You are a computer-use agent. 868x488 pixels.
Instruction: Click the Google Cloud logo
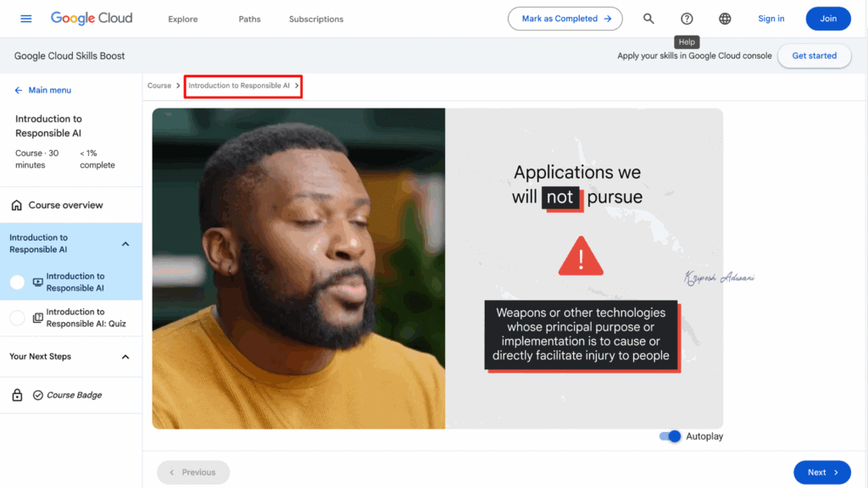[x=91, y=18]
